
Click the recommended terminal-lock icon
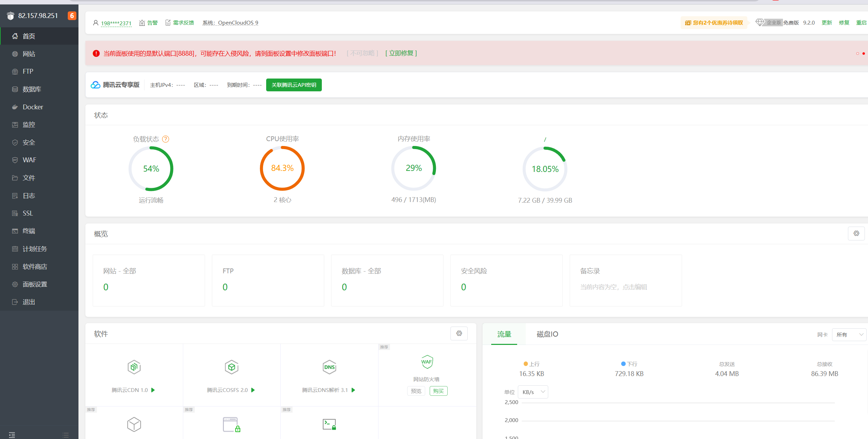coord(329,424)
